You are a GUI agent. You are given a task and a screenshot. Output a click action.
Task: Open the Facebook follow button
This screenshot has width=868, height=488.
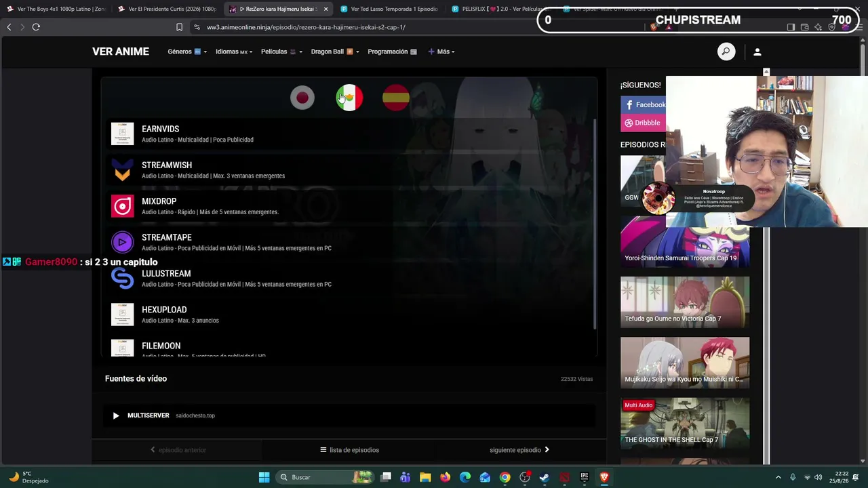644,105
